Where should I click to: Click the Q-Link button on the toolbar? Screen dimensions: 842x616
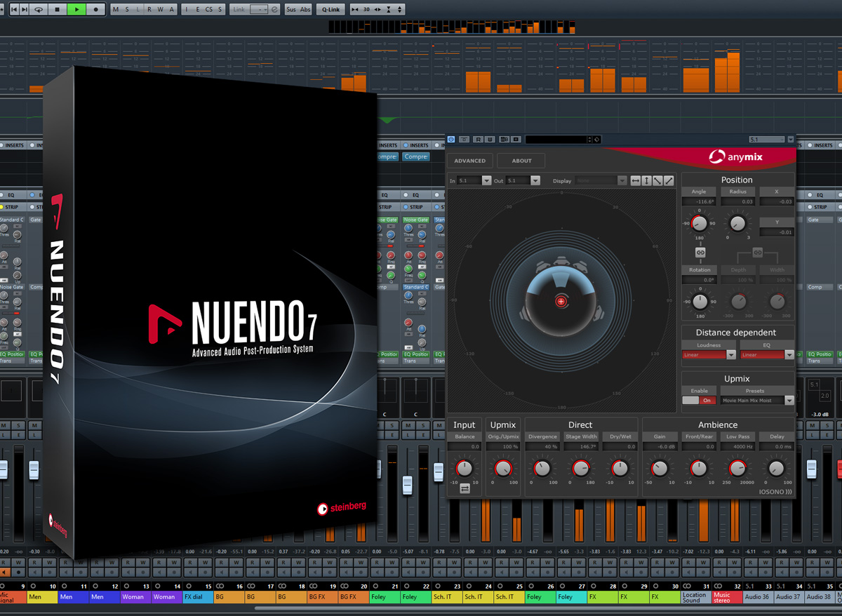330,9
